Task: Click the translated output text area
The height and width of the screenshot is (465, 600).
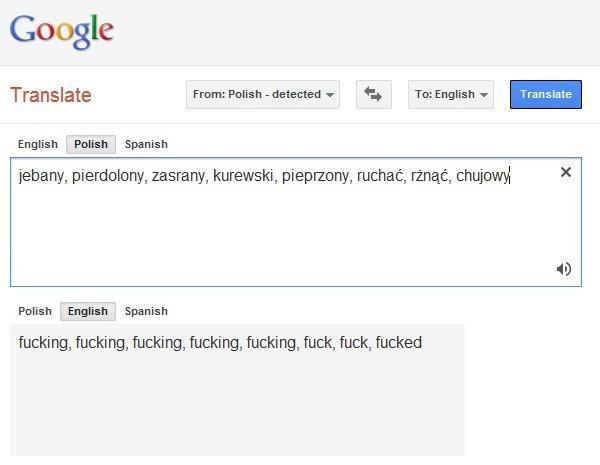Action: click(237, 400)
